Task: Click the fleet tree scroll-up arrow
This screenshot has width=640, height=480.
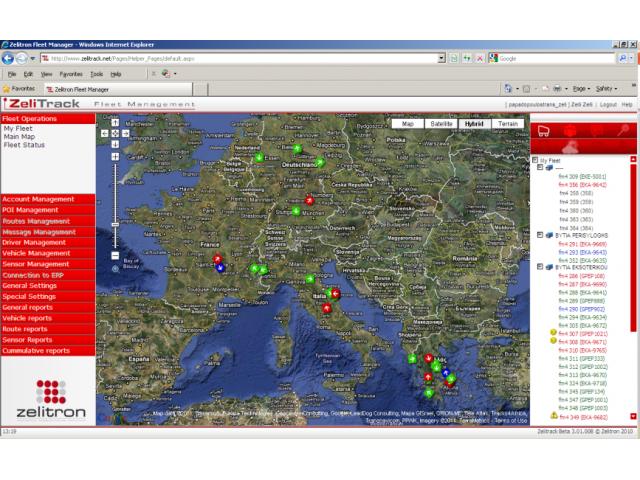Action: (633, 159)
